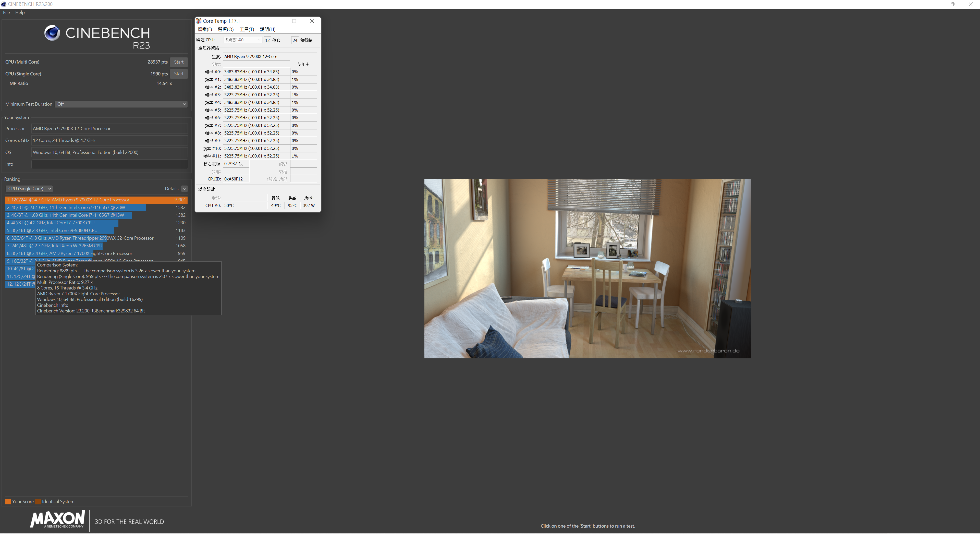Click the 1990 pts single core score
This screenshot has height=534, width=980.
tap(159, 74)
